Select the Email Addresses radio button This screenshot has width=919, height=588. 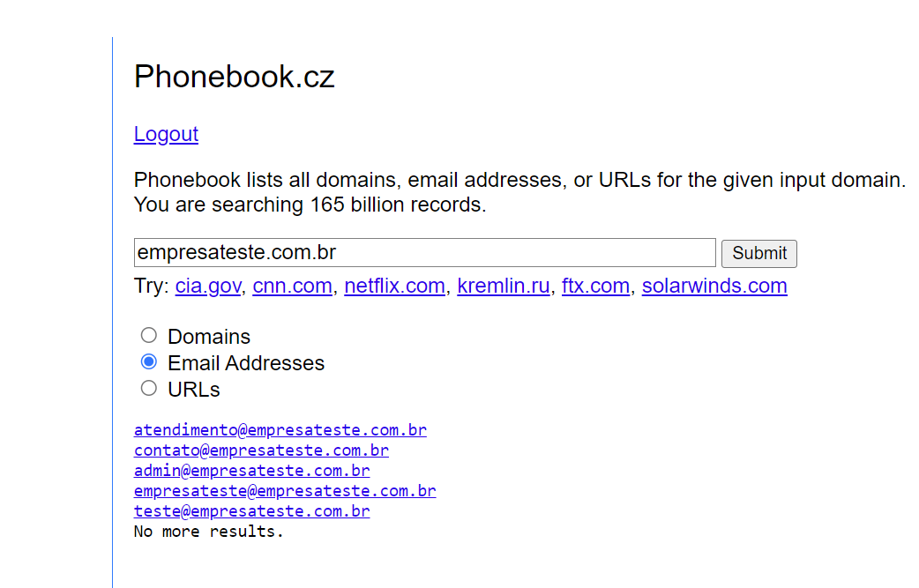149,361
